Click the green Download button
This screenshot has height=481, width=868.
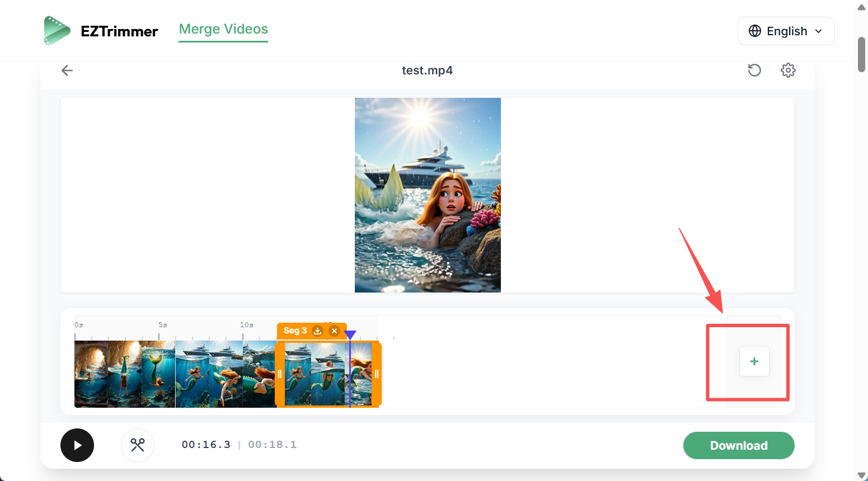[x=738, y=445]
